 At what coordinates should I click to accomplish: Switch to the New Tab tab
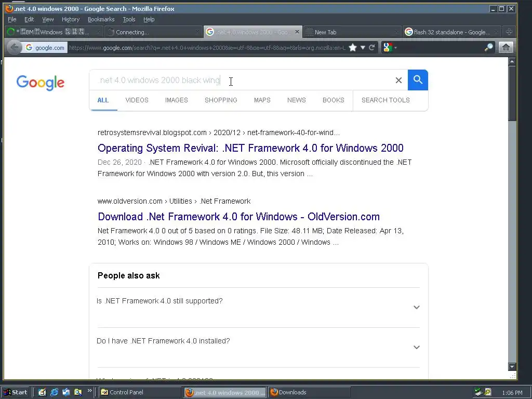point(352,32)
